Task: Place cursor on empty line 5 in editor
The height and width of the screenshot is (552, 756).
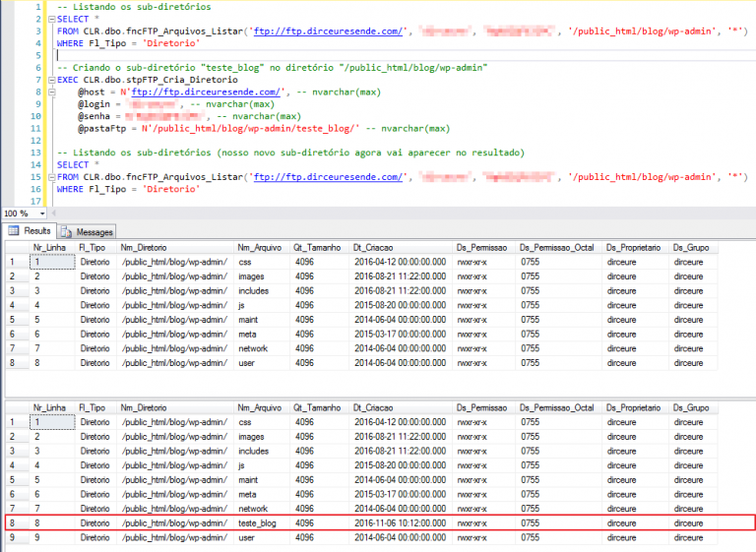Action: pos(197,55)
